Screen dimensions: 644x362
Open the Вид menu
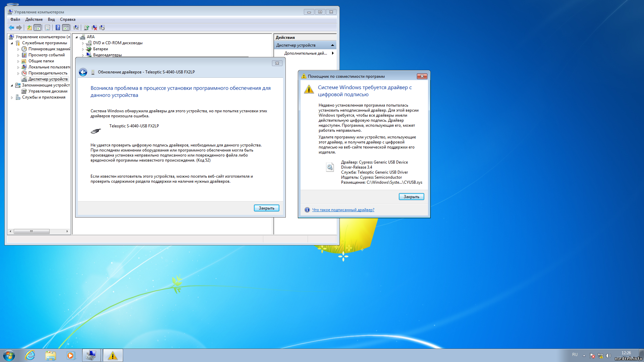[51, 19]
